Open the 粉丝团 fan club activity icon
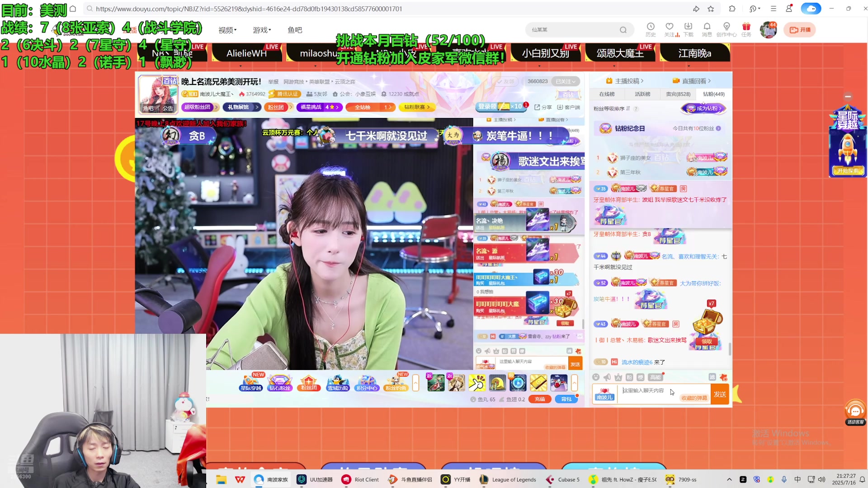 (x=309, y=383)
